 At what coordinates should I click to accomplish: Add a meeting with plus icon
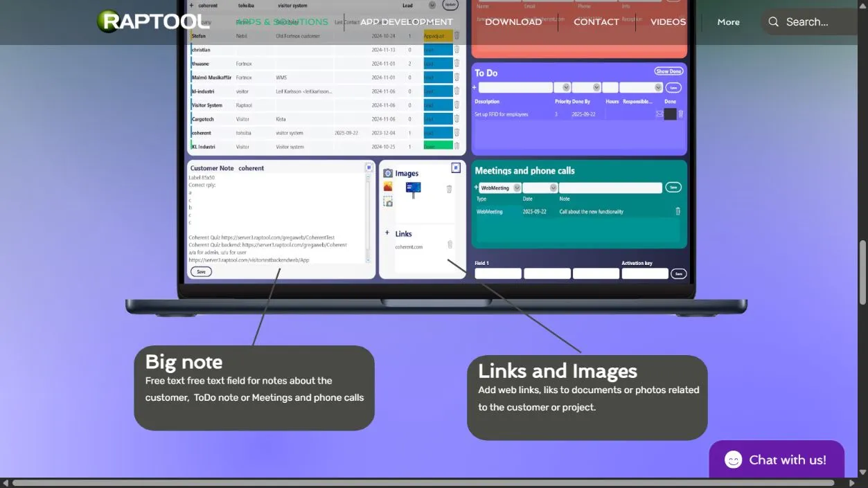(476, 188)
